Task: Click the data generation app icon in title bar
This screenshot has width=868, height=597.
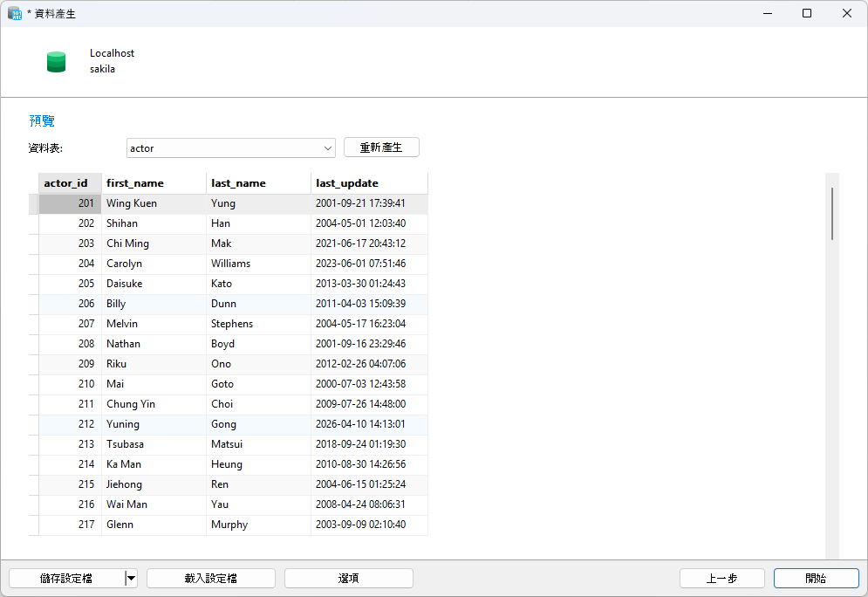Action: point(14,13)
